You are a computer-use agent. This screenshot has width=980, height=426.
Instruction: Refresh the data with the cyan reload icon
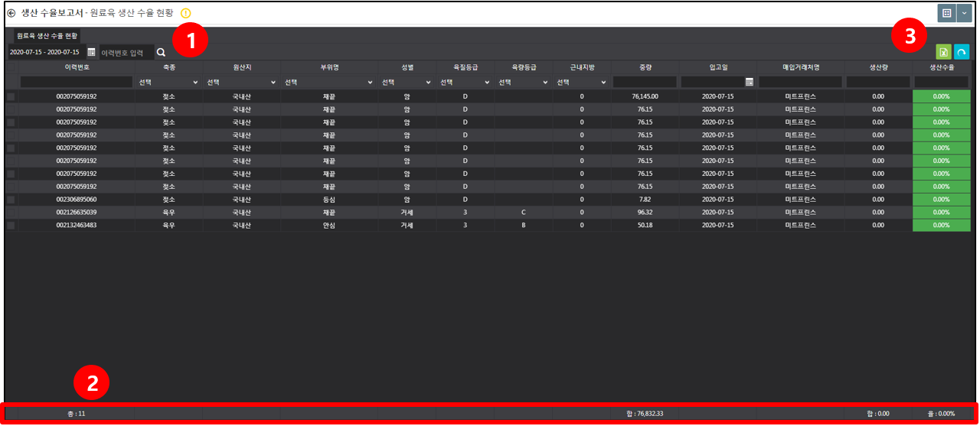(962, 52)
